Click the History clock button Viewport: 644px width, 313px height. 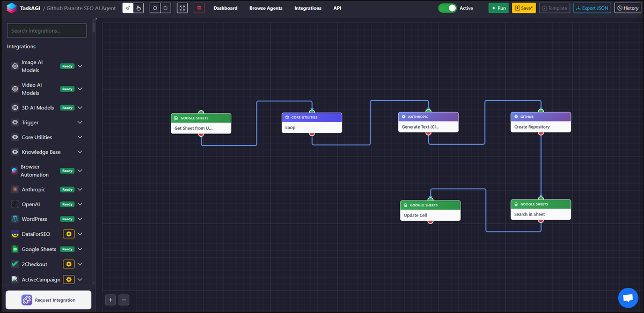click(627, 8)
